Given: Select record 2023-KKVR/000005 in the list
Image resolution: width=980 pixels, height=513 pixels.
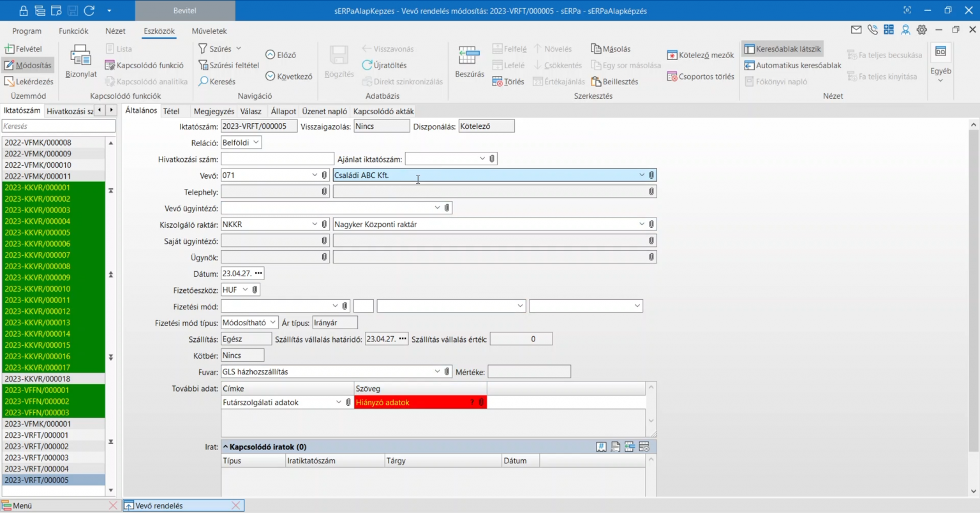Looking at the screenshot, I should point(38,232).
